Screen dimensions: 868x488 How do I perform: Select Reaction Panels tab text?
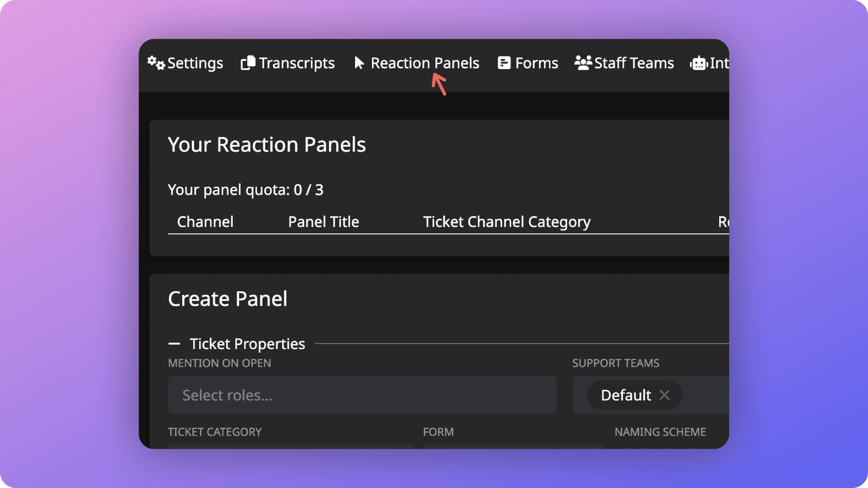click(425, 63)
